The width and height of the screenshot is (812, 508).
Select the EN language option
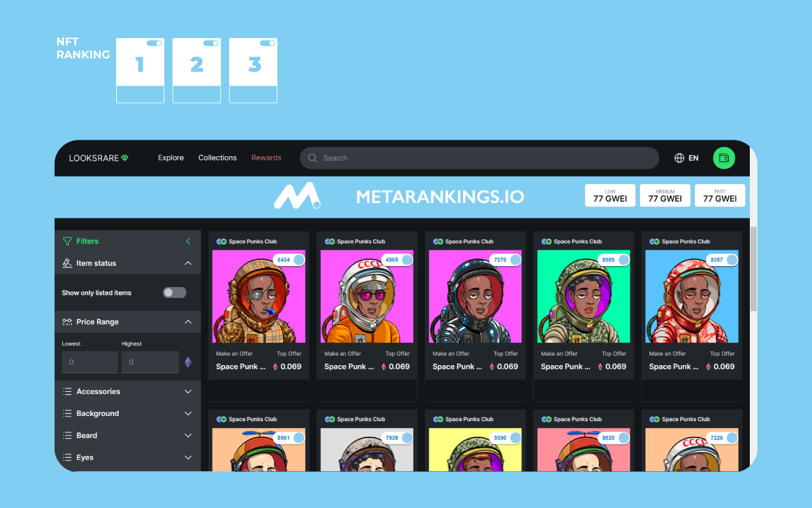[x=693, y=158]
